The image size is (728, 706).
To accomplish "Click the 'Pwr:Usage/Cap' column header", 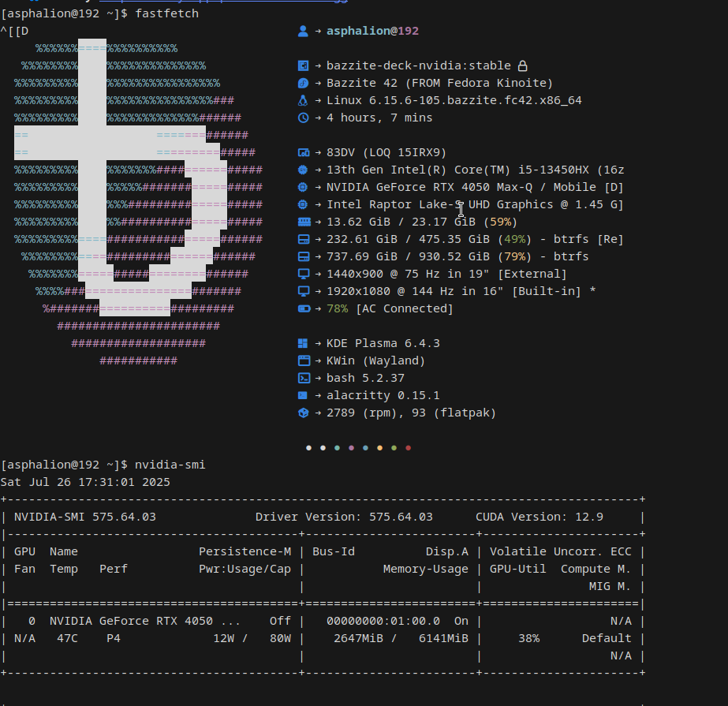I will pyautogui.click(x=245, y=569).
